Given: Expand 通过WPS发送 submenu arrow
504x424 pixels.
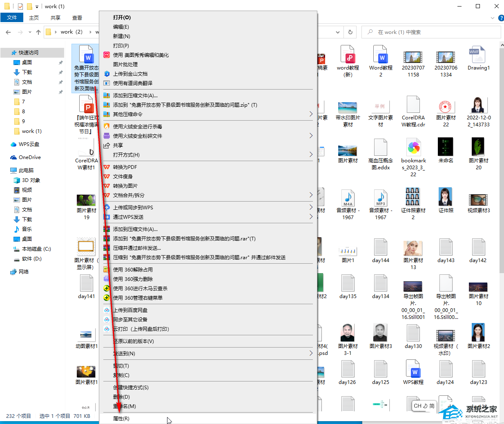Looking at the screenshot, I should click(311, 217).
